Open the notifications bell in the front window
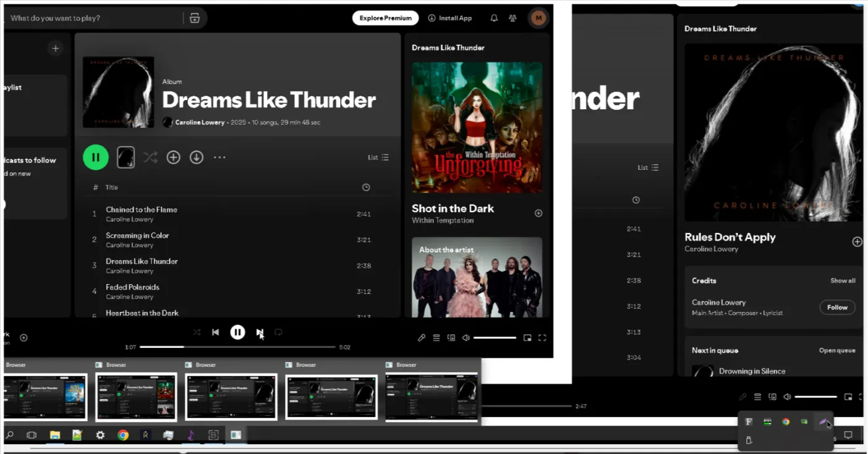Viewport: 868px width, 454px height. click(x=494, y=18)
